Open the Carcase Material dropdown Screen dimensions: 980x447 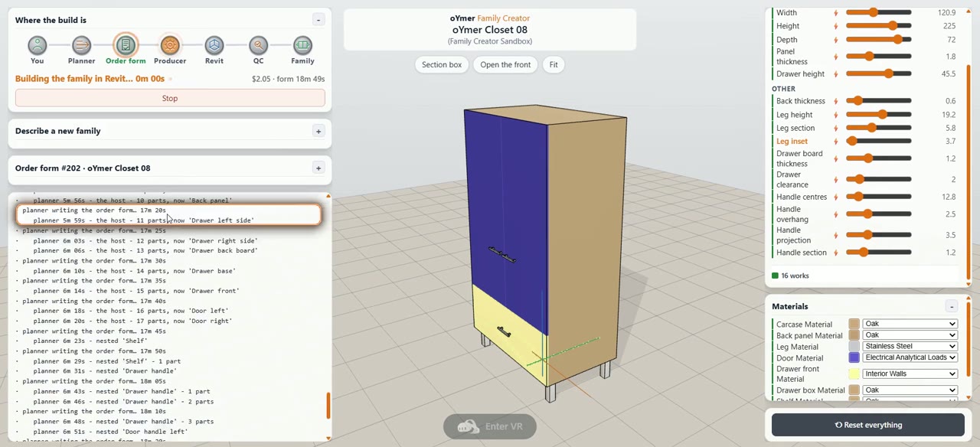click(x=910, y=324)
